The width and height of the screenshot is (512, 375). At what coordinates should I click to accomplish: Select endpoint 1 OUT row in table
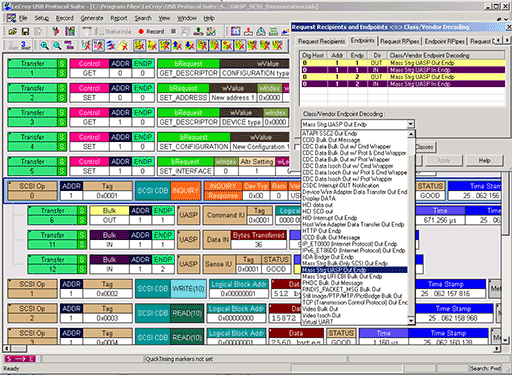pyautogui.click(x=402, y=63)
